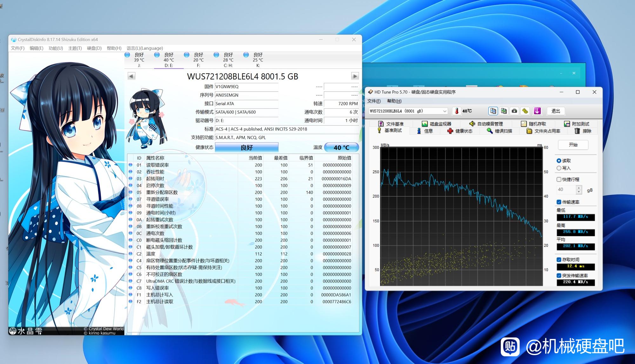Switch to the 磁盘监视器 tab
The height and width of the screenshot is (364, 635).
437,124
